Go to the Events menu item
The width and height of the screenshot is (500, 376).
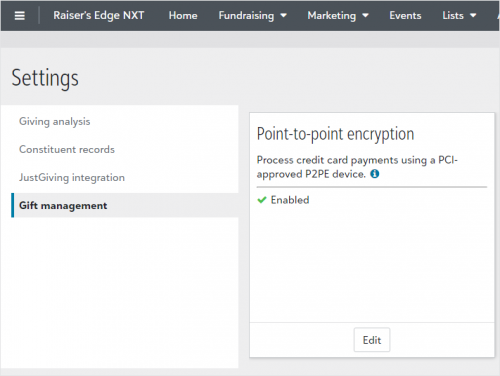(405, 15)
